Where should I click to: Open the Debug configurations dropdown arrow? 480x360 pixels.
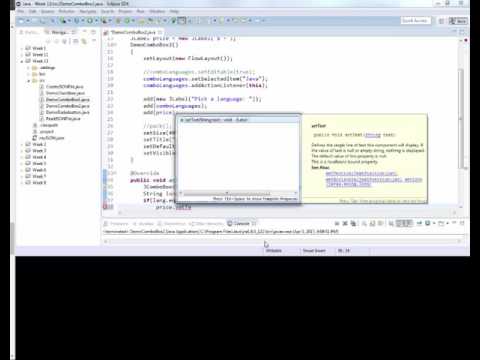(x=82, y=21)
